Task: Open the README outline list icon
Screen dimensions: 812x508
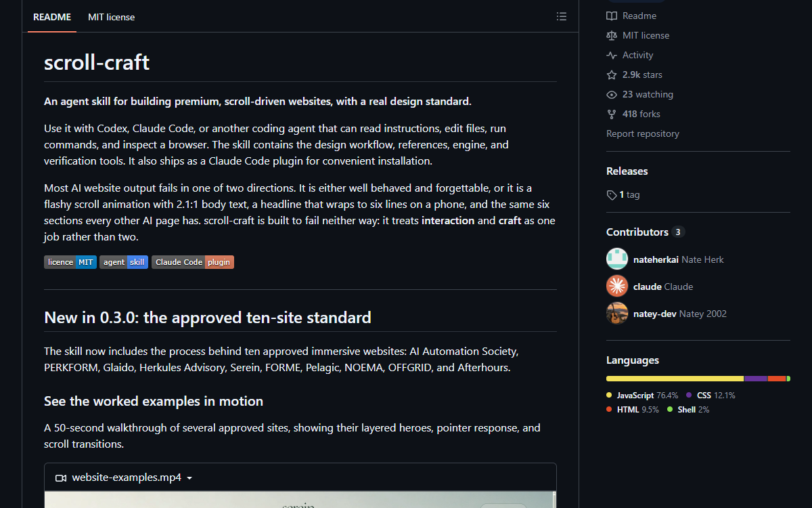Action: (x=561, y=17)
